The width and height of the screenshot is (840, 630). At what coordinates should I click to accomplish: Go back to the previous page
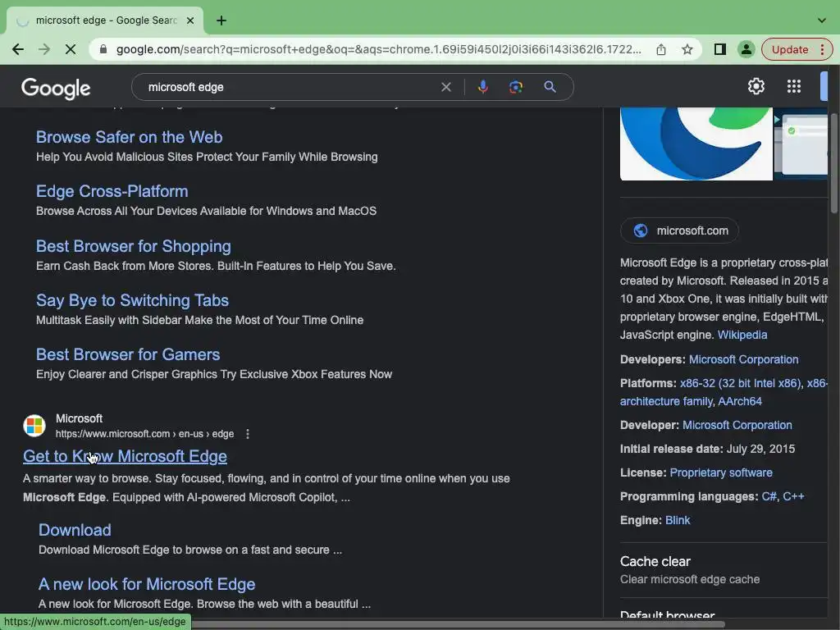[18, 49]
